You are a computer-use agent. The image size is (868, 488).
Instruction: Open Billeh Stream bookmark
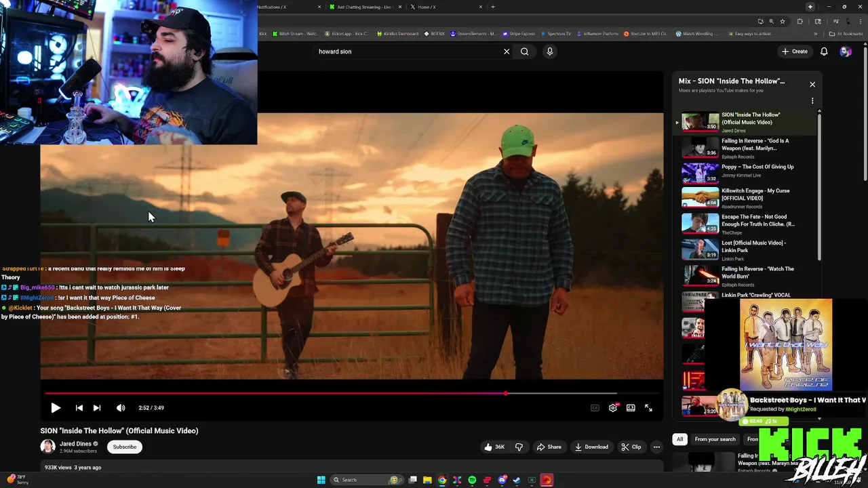click(295, 34)
